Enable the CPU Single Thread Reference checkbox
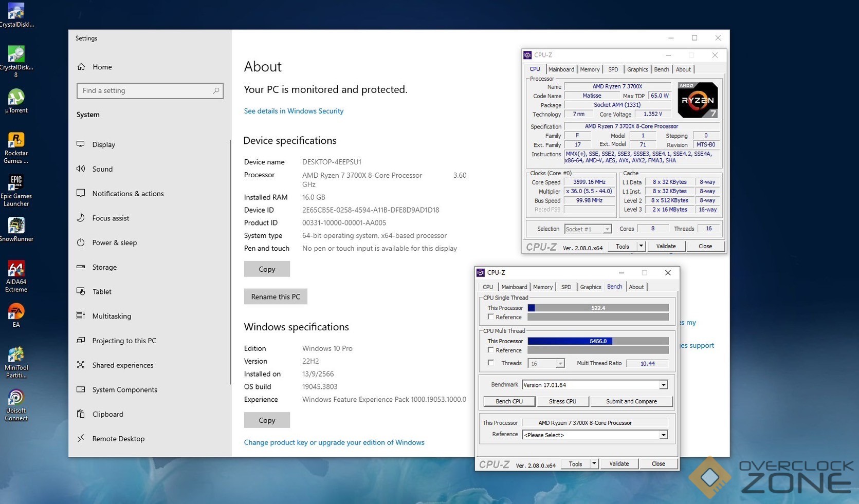Viewport: 859px width, 504px height. [x=491, y=317]
